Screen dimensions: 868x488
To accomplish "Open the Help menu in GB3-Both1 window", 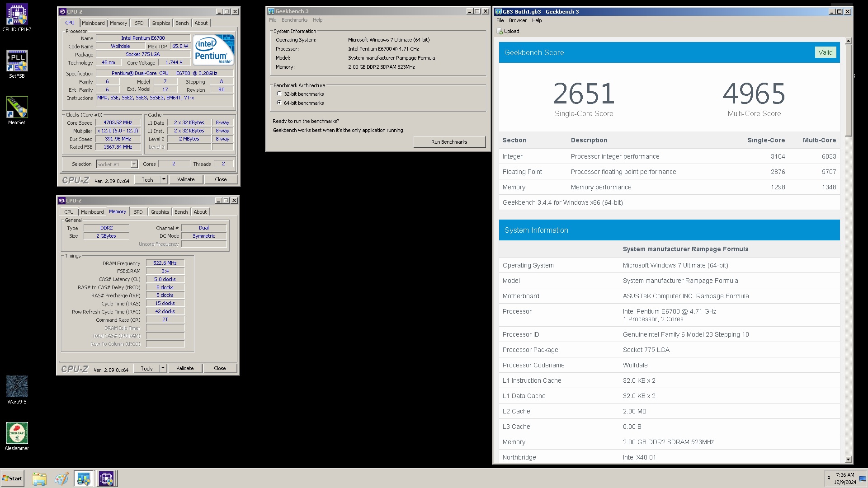I will click(x=537, y=20).
